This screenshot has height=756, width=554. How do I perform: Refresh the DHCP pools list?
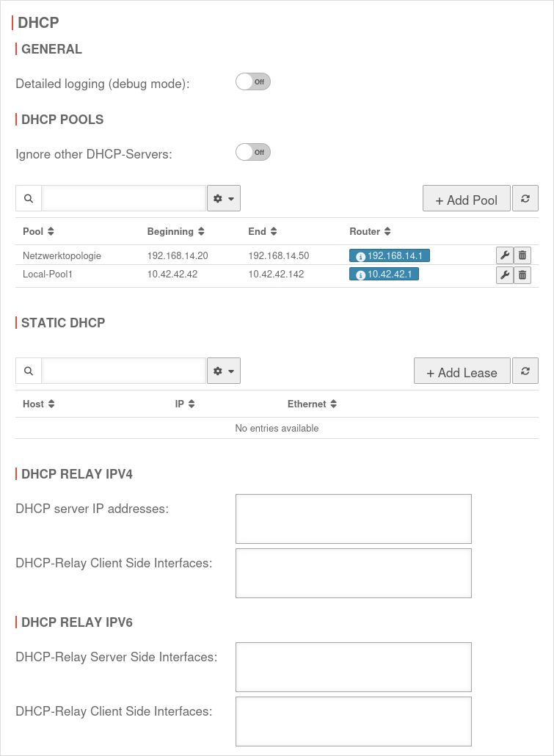(525, 198)
